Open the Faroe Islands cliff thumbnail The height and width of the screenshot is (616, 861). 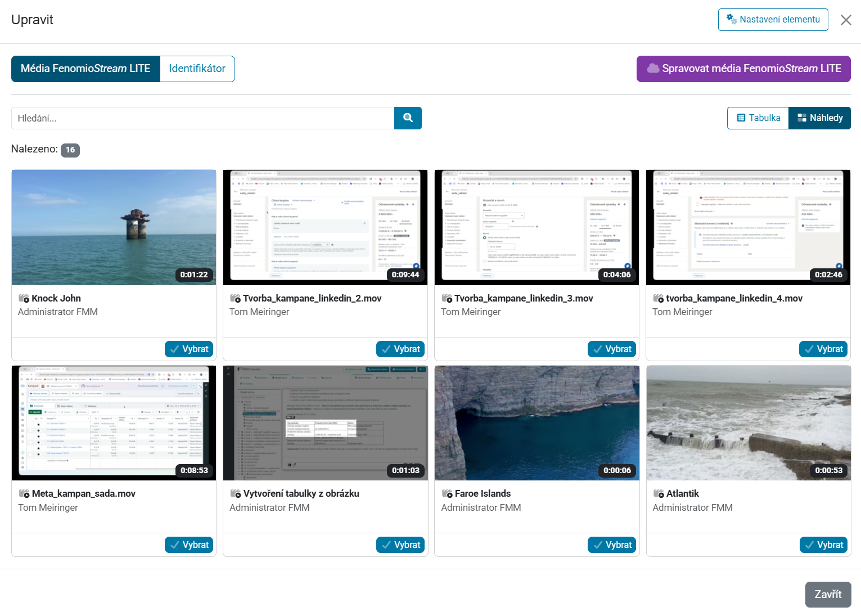point(537,423)
